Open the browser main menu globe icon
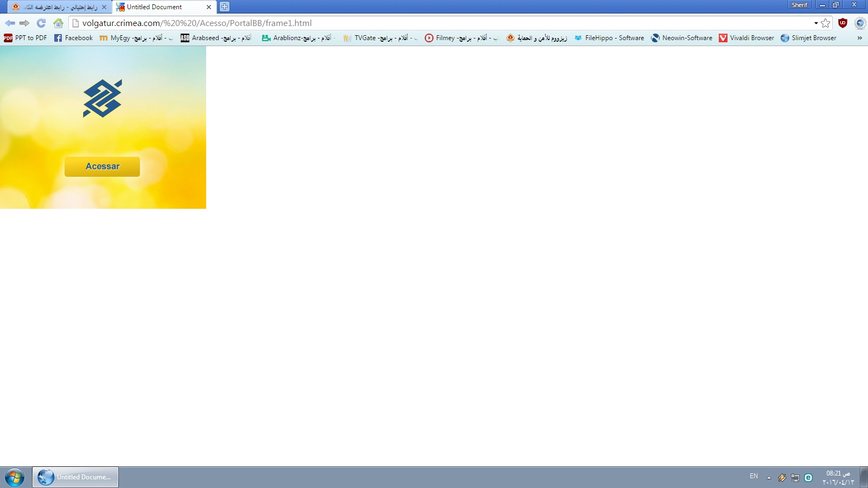The width and height of the screenshot is (868, 488). pos(860,23)
